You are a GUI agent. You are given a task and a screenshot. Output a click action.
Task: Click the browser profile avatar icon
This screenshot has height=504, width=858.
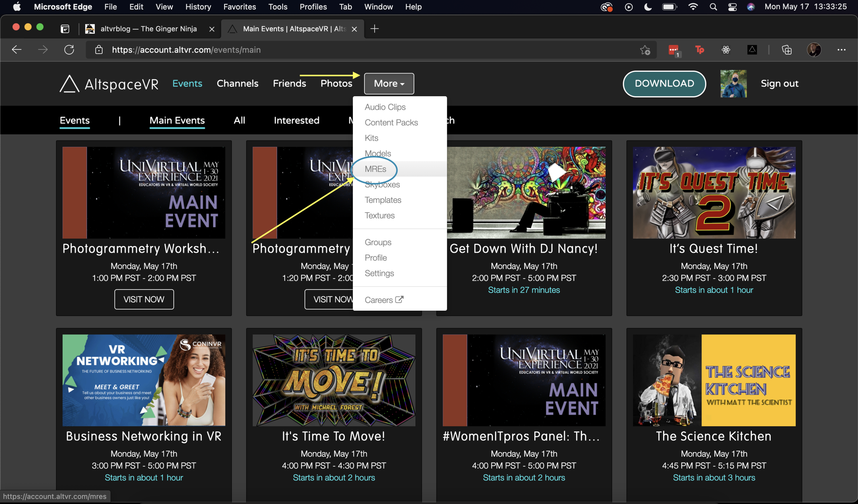[x=814, y=50]
